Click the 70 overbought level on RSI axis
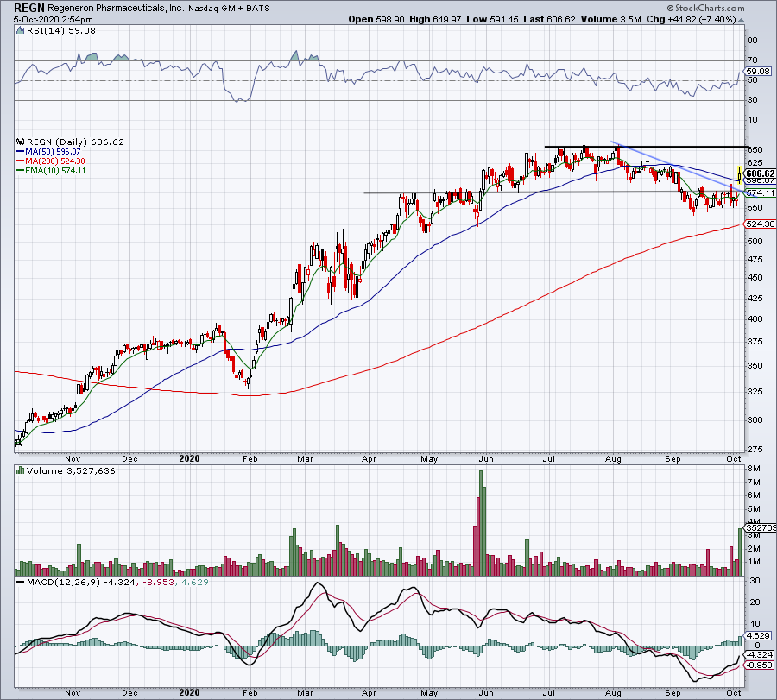Viewport: 777px width, 700px height. point(753,60)
